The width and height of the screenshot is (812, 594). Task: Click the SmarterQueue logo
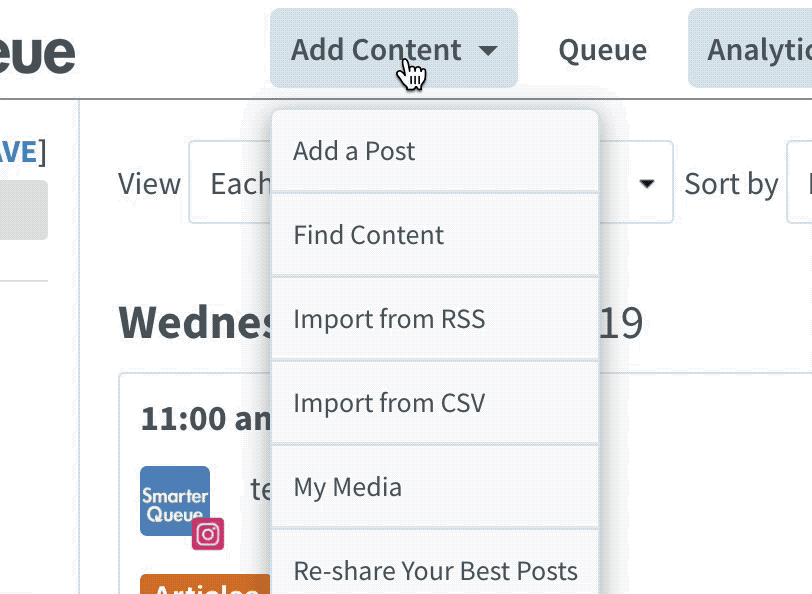point(37,52)
